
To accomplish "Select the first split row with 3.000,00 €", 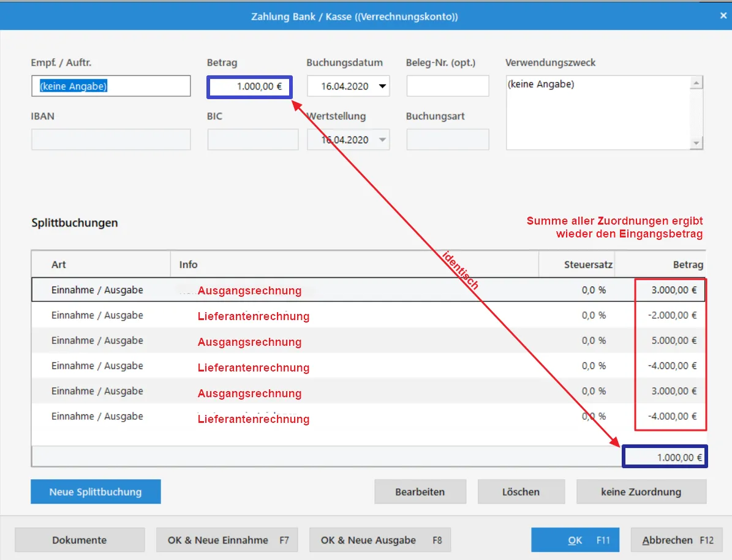I will point(368,290).
